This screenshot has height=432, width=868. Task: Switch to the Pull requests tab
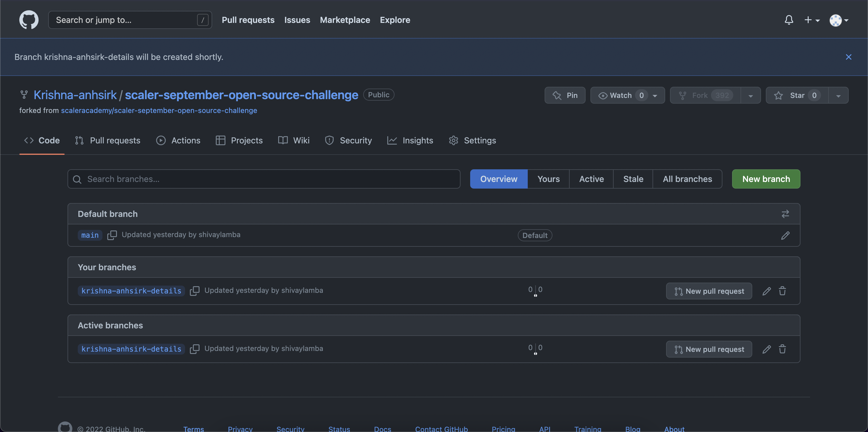[x=107, y=140]
